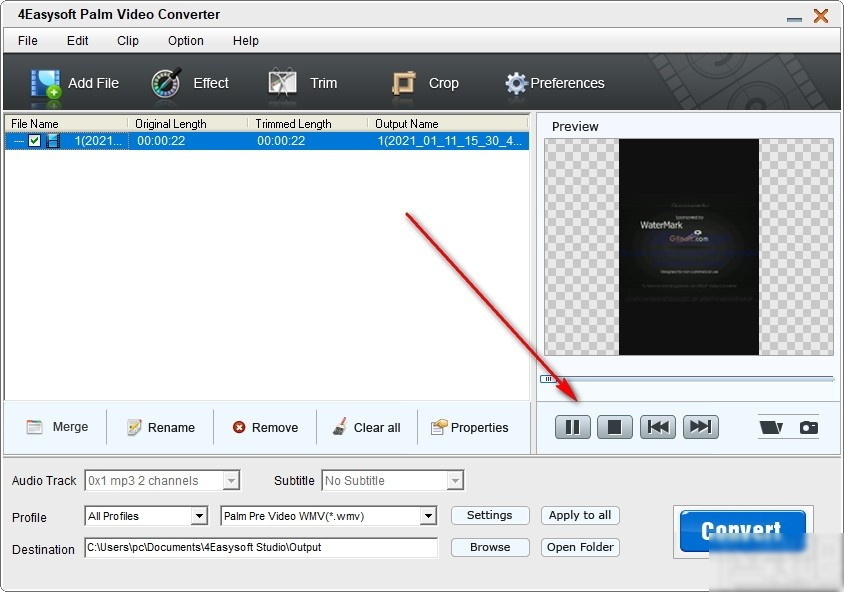This screenshot has height=592, width=844.
Task: Click the Trimmed Length column header
Action: tap(307, 124)
